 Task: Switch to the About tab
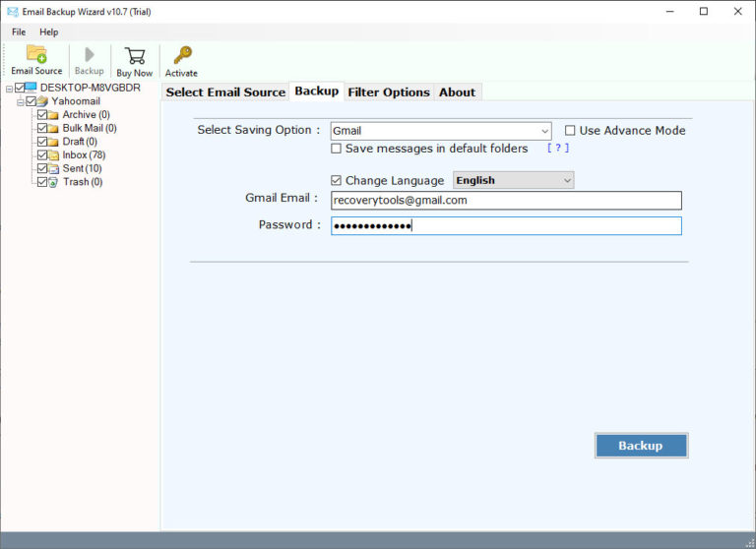(457, 92)
